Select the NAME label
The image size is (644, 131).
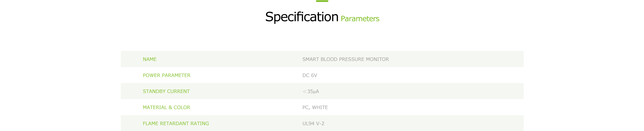tap(150, 59)
